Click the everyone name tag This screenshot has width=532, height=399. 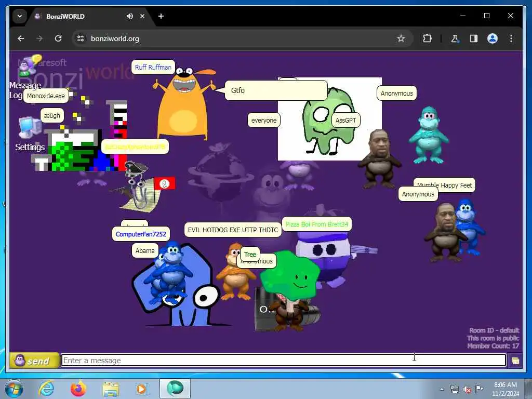(x=263, y=120)
